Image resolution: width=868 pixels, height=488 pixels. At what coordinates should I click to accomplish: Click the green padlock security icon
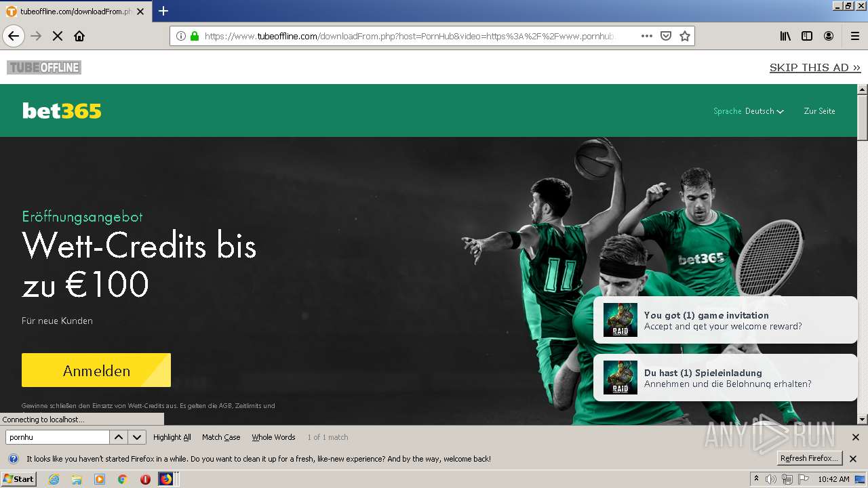click(195, 36)
